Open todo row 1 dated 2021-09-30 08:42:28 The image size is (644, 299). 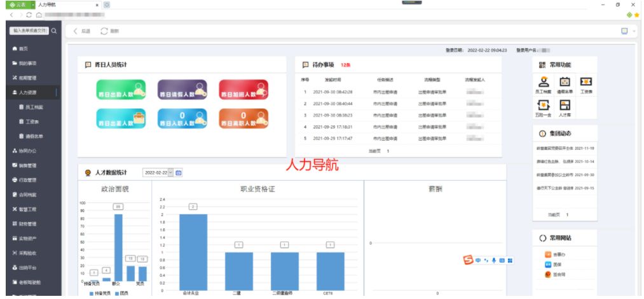pos(399,92)
